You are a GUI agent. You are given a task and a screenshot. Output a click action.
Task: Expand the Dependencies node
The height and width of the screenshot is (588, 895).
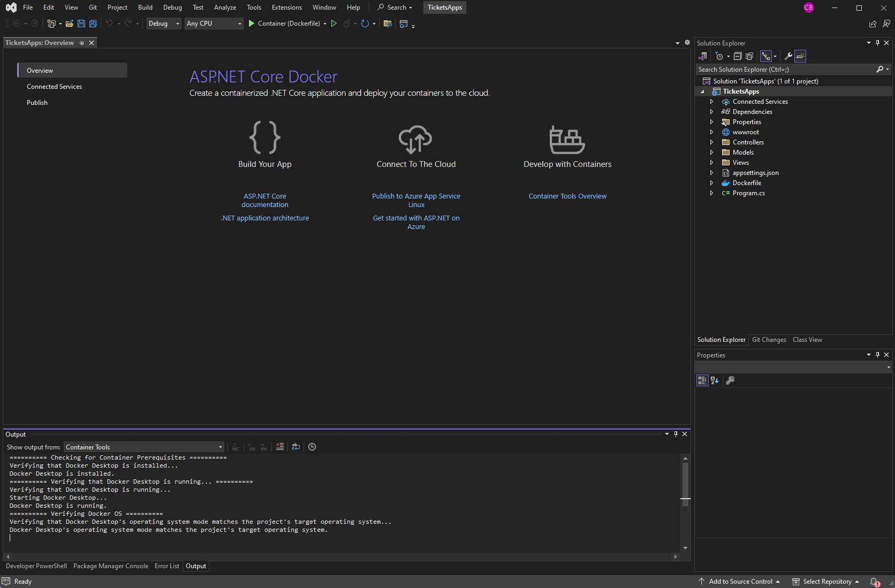pos(711,112)
